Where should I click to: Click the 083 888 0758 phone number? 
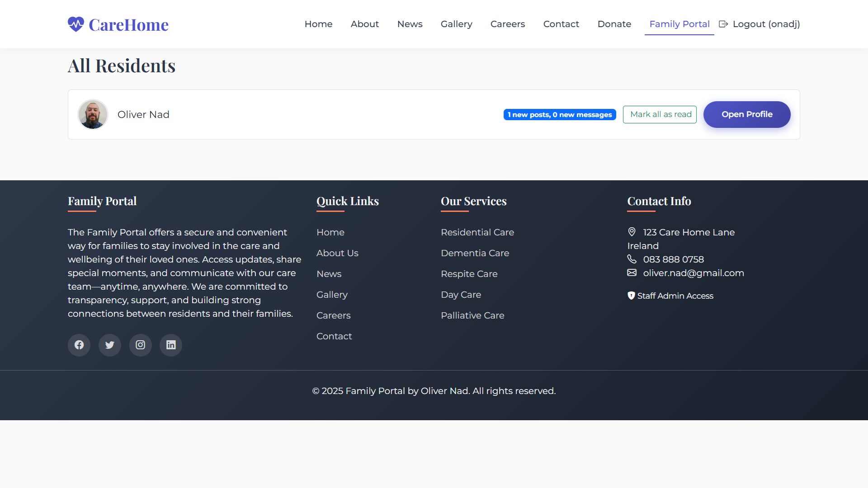pos(673,259)
